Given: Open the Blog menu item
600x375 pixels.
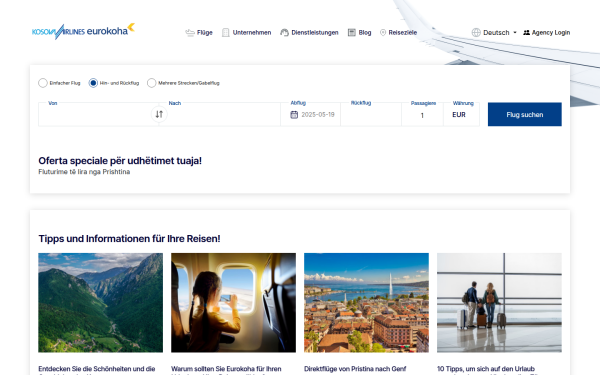Looking at the screenshot, I should (360, 33).
